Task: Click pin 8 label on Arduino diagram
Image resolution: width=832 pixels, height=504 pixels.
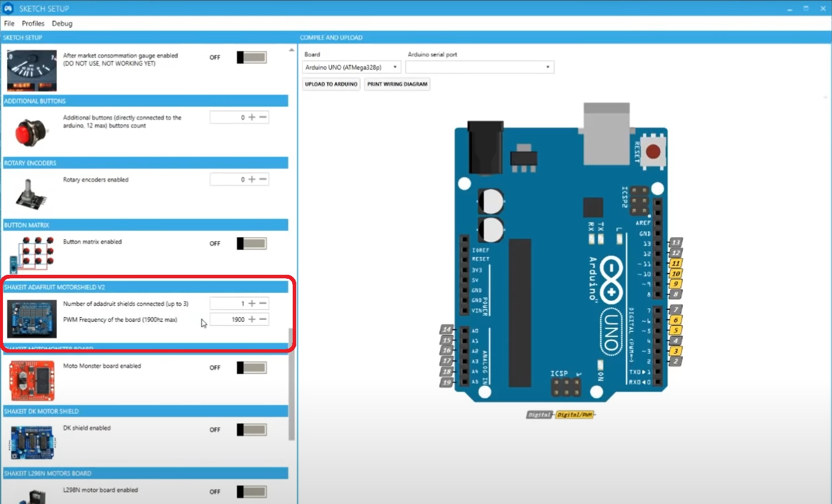Action: click(x=676, y=295)
